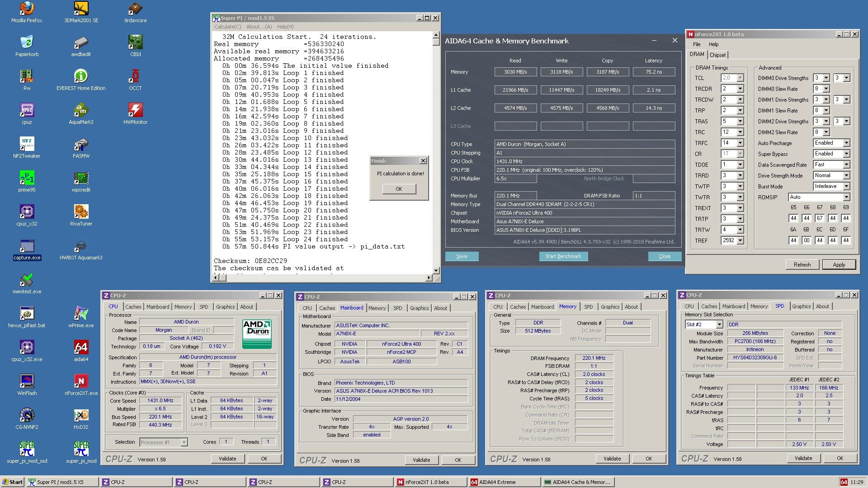Open the RivaTuner desktop icon
868x488 pixels.
[x=81, y=216]
